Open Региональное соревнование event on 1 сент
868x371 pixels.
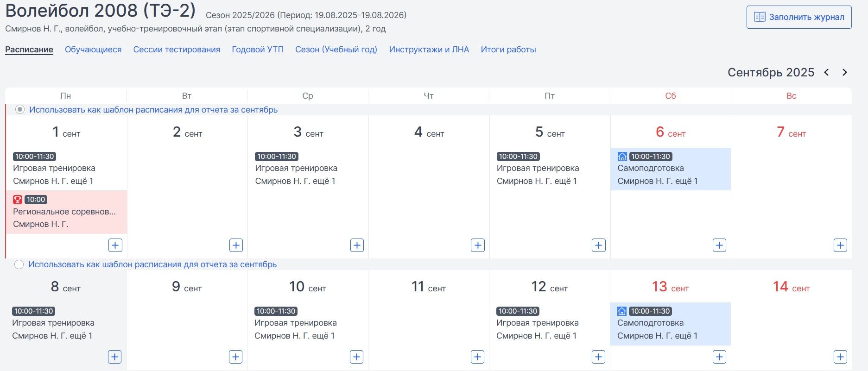(64, 212)
